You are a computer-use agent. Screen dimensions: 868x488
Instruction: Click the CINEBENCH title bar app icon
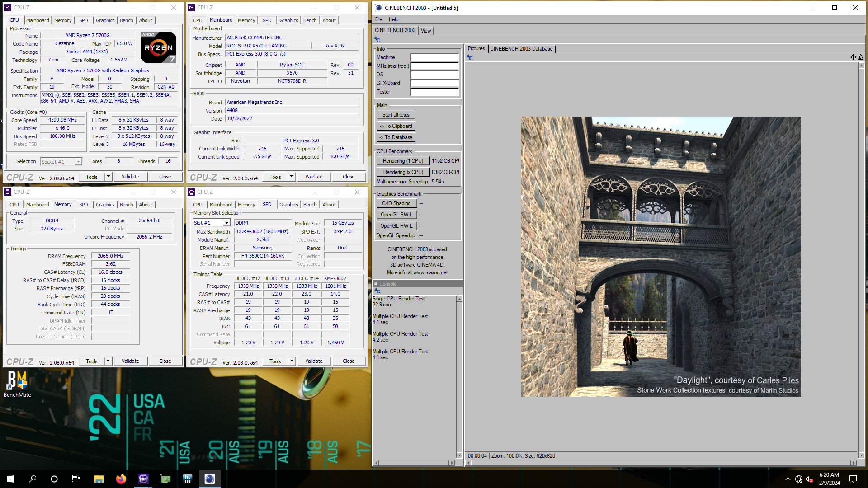[379, 8]
